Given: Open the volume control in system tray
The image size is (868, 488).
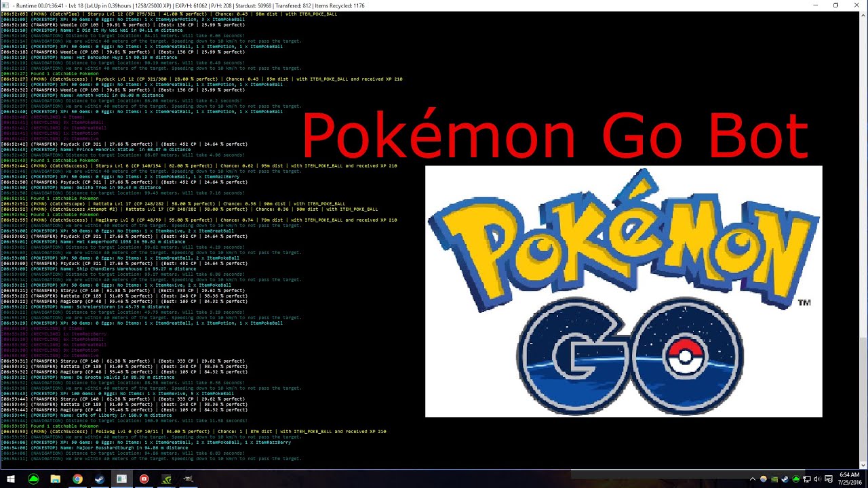Looking at the screenshot, I should (817, 479).
